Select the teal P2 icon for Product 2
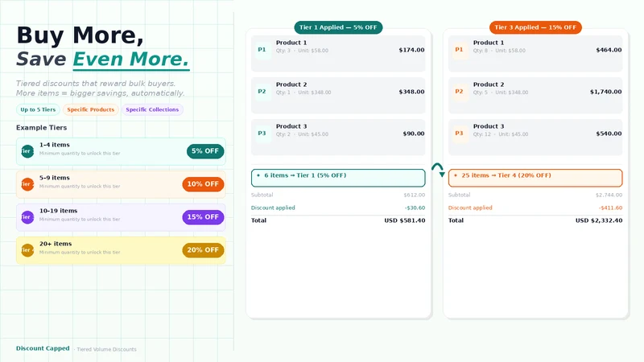644x362 pixels. (x=262, y=92)
